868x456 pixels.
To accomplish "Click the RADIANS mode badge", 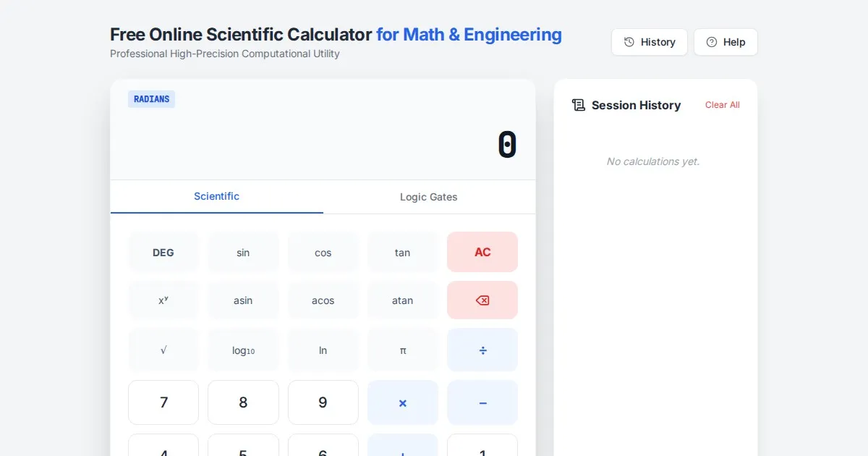I will pyautogui.click(x=151, y=99).
